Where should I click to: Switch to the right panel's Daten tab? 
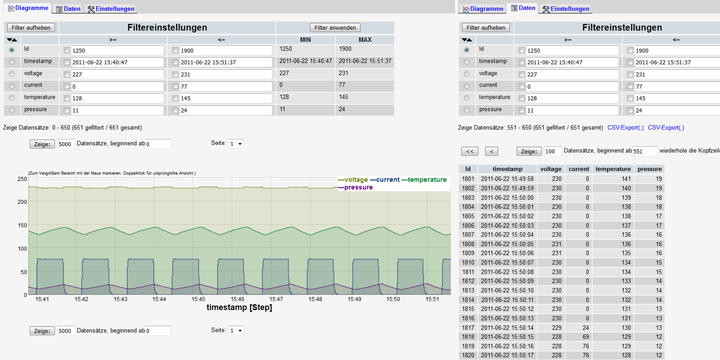click(x=523, y=8)
